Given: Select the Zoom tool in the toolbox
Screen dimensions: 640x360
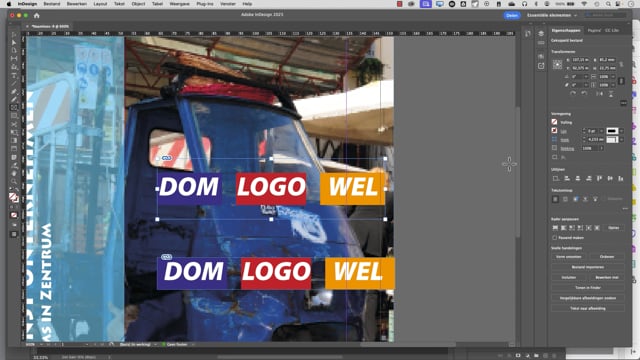Looking at the screenshot, I should [14, 181].
